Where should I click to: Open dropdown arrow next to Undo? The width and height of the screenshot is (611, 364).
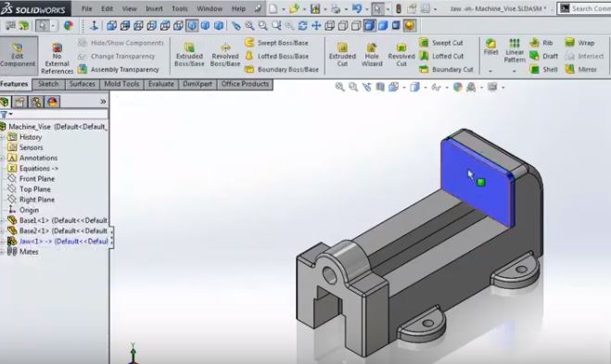pos(366,9)
